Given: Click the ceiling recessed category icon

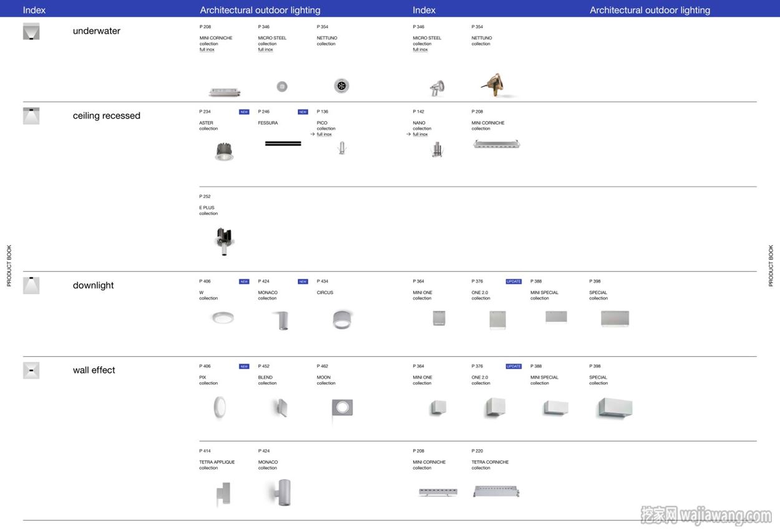Looking at the screenshot, I should [31, 116].
